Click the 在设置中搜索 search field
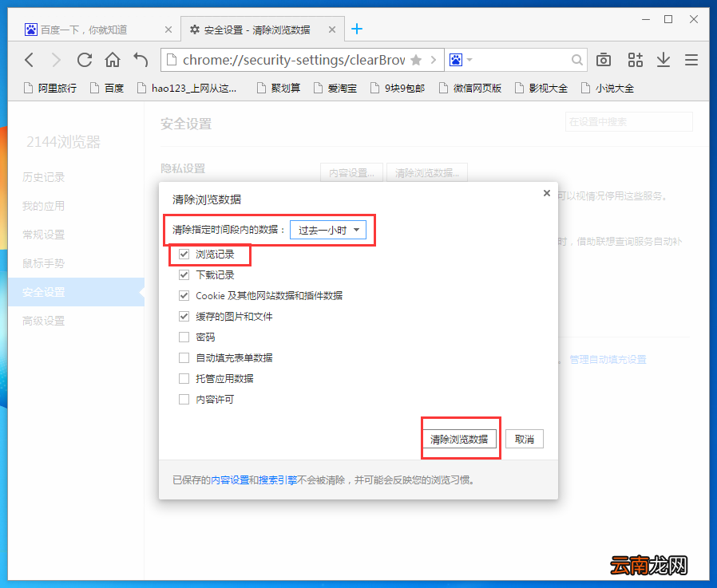Viewport: 717px width, 588px height. (x=628, y=122)
